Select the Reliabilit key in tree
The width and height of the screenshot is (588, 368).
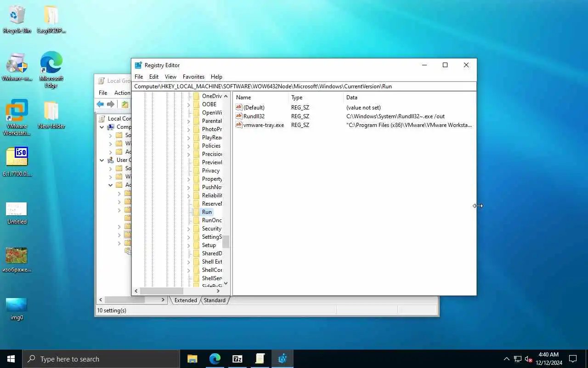212,195
